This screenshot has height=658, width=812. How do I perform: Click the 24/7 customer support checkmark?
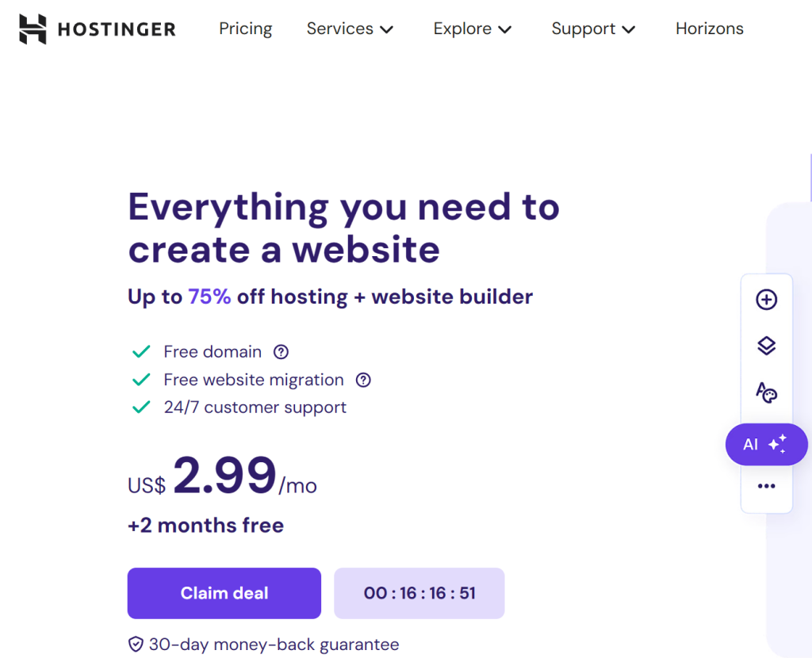coord(141,407)
